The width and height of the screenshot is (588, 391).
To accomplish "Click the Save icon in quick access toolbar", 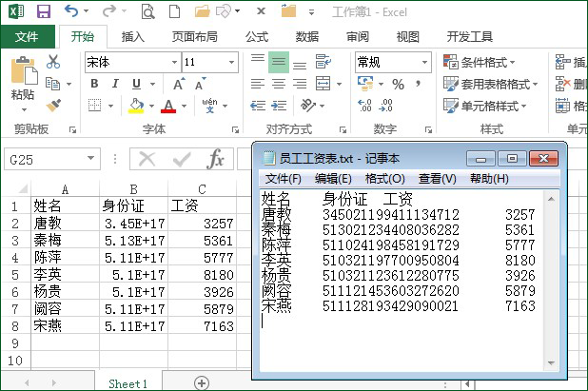I will pos(44,11).
